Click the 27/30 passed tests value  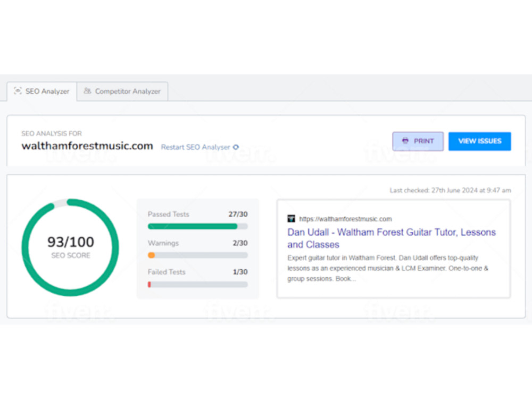[x=238, y=214]
